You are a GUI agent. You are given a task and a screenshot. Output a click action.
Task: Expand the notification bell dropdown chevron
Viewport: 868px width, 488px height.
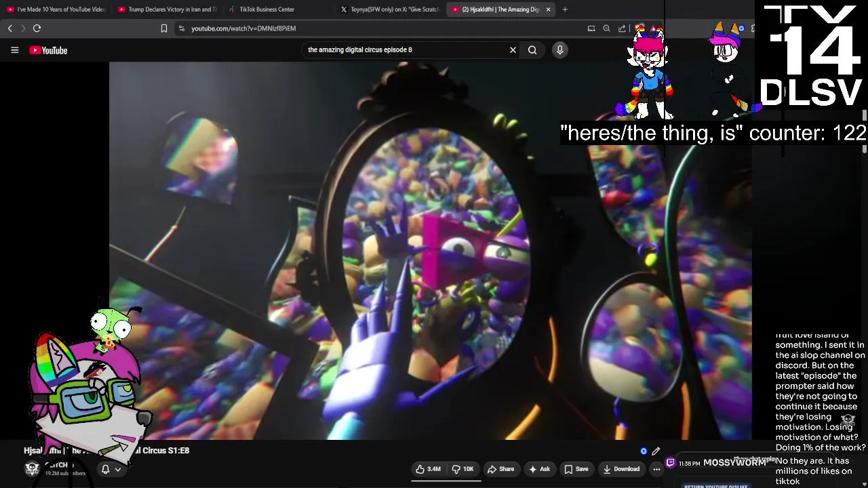tap(118, 469)
